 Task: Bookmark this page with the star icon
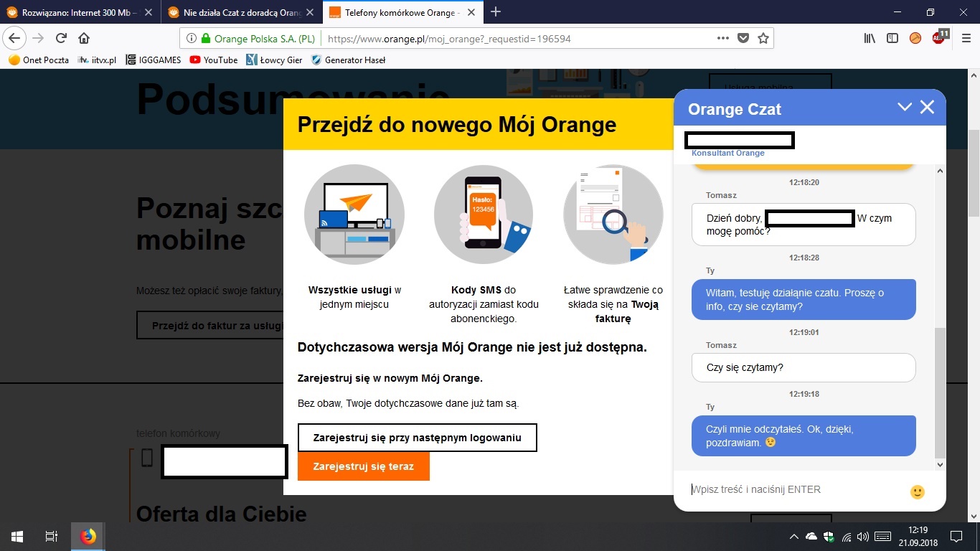(x=763, y=39)
